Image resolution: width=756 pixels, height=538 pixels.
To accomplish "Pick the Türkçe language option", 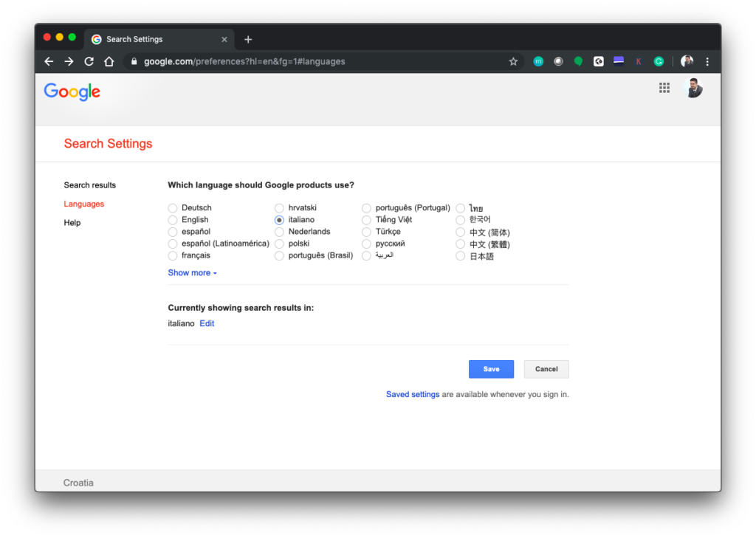I will 366,232.
